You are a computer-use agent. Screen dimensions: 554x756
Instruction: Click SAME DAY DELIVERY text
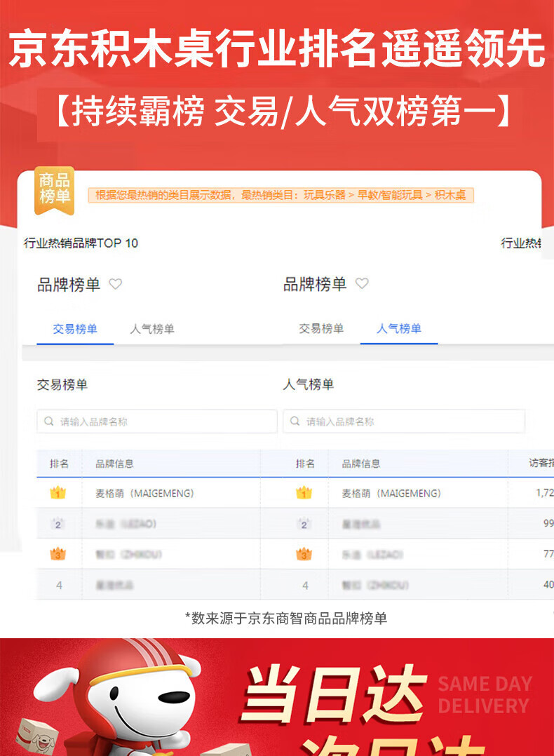point(485,695)
